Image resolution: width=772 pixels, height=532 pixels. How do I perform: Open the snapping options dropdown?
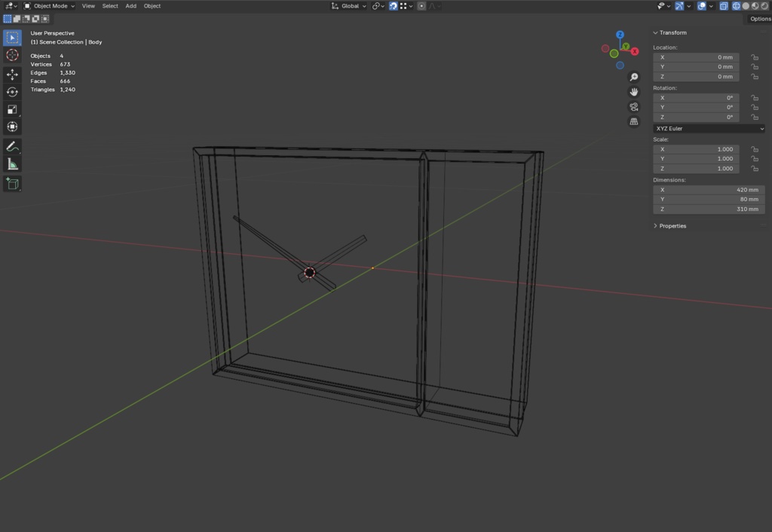(406, 6)
